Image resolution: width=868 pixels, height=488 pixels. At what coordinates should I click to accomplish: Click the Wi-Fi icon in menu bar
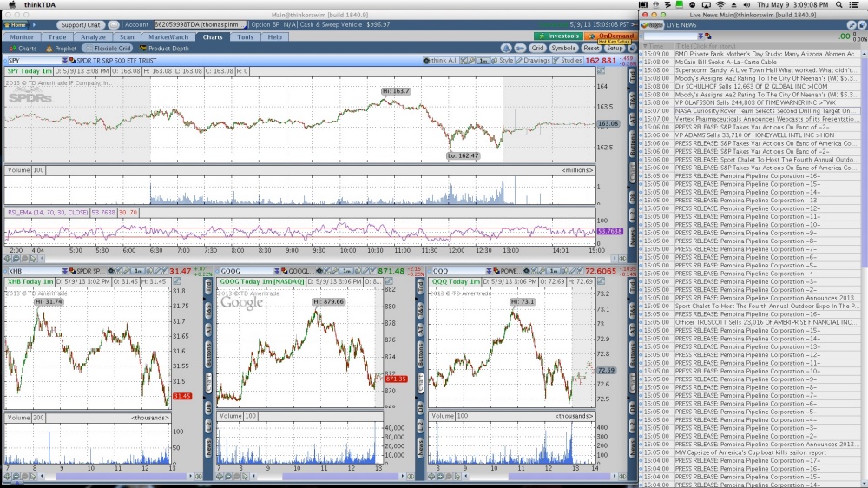tap(720, 4)
